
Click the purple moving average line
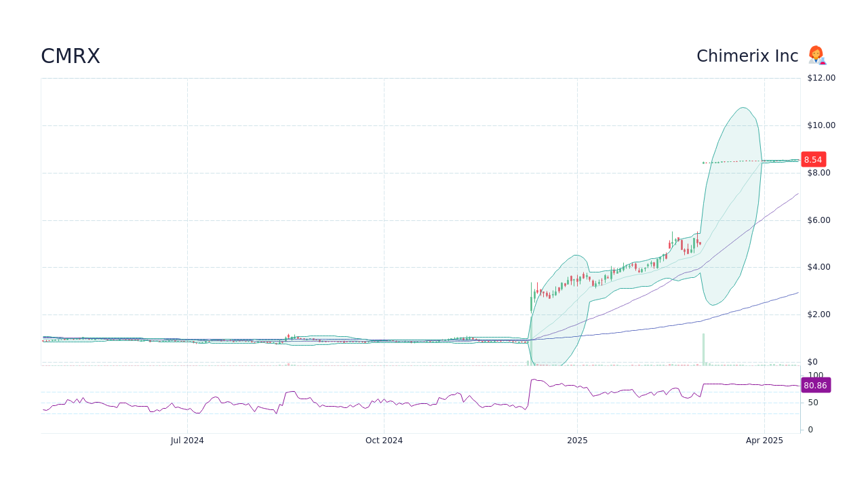(780, 203)
